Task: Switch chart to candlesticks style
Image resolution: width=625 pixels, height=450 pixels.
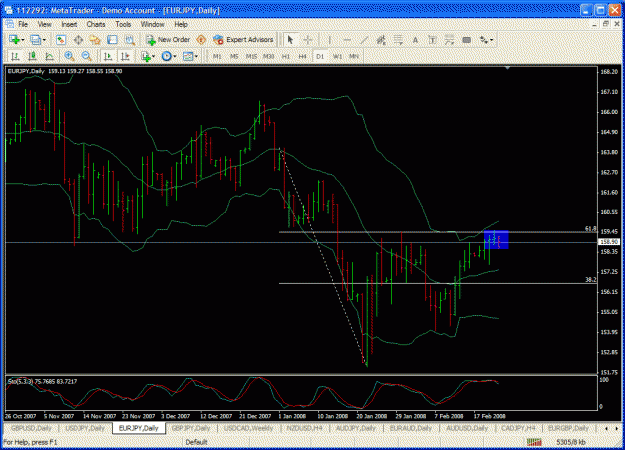Action: (32, 56)
